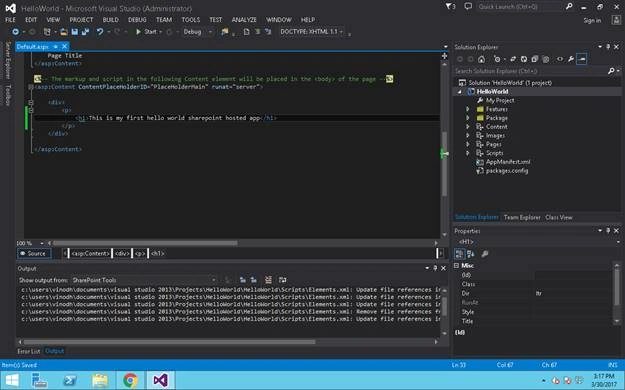Click the Quick Launch search box
Image resolution: width=625 pixels, height=390 pixels.
(520, 7)
